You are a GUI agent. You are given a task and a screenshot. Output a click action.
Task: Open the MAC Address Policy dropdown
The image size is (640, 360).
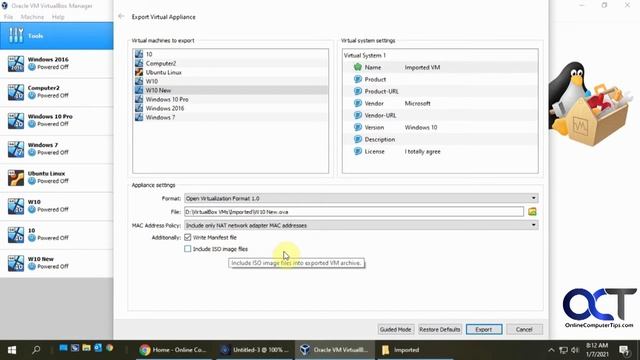pos(361,225)
